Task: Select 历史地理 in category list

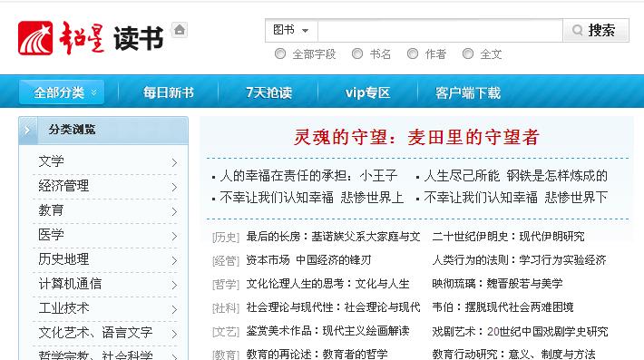Action: [x=63, y=259]
